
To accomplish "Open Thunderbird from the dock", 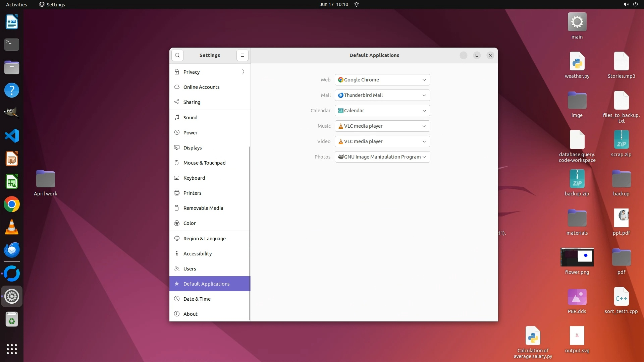I will pyautogui.click(x=12, y=250).
